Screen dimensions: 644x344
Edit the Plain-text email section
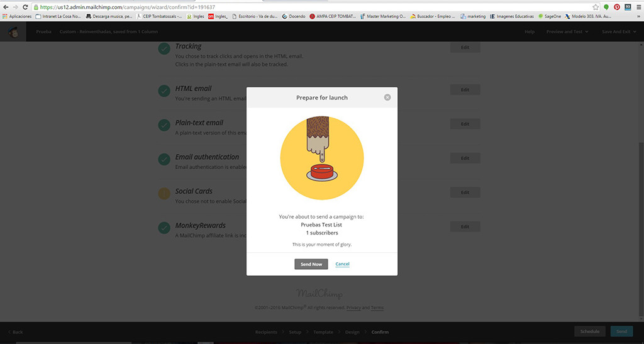click(x=465, y=124)
